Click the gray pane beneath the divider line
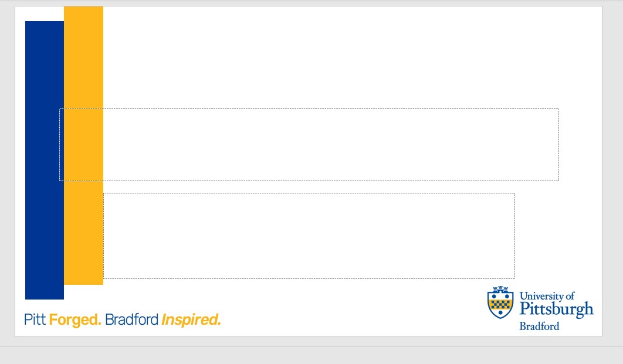This screenshot has height=364, width=623. point(311,356)
